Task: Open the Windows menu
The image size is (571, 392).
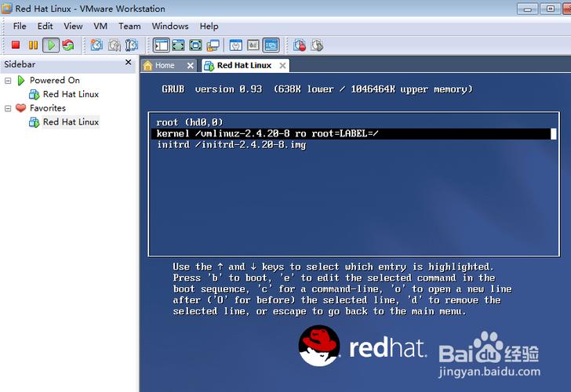Action: (x=170, y=26)
